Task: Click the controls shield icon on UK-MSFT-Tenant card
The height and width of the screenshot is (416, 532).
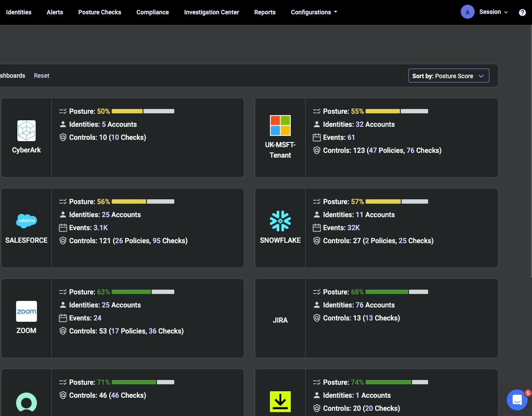Action: click(x=317, y=150)
